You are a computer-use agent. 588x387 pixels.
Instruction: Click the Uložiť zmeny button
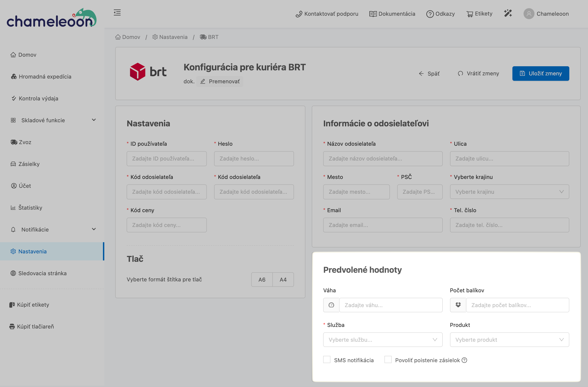point(541,73)
